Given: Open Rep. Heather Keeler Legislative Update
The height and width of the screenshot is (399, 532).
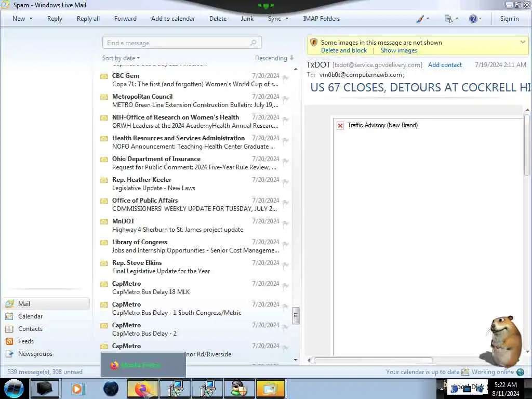Looking at the screenshot, I should pos(195,183).
